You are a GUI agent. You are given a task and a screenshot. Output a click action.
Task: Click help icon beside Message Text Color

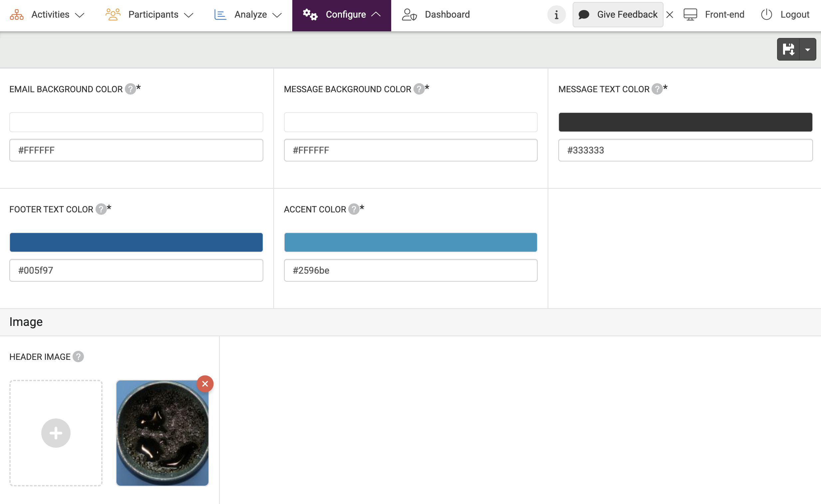tap(657, 89)
